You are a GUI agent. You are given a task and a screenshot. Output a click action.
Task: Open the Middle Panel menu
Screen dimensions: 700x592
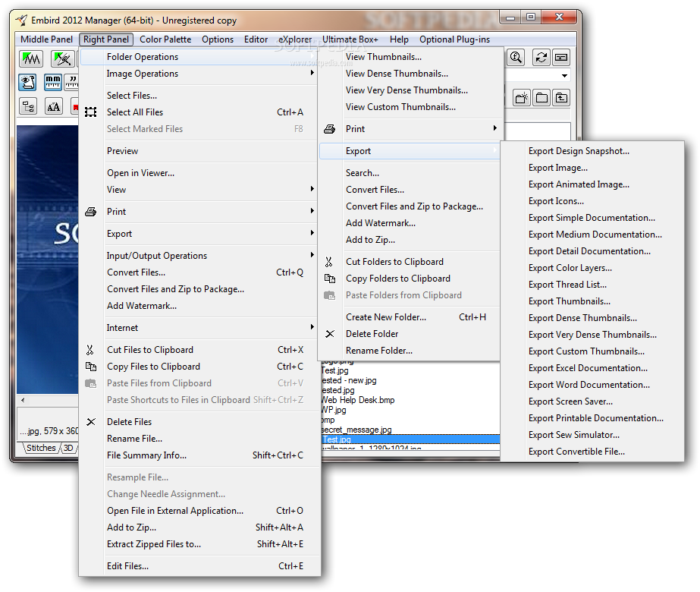tap(46, 39)
